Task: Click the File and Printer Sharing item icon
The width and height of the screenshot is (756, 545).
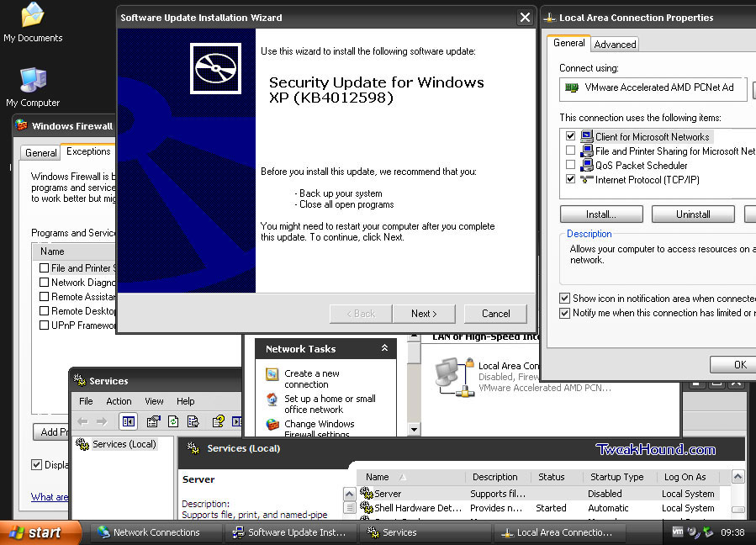Action: click(x=587, y=151)
